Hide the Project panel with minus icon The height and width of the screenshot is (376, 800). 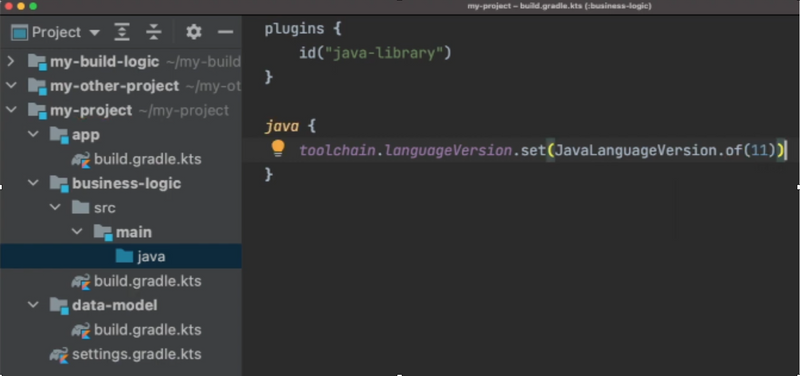[x=225, y=32]
